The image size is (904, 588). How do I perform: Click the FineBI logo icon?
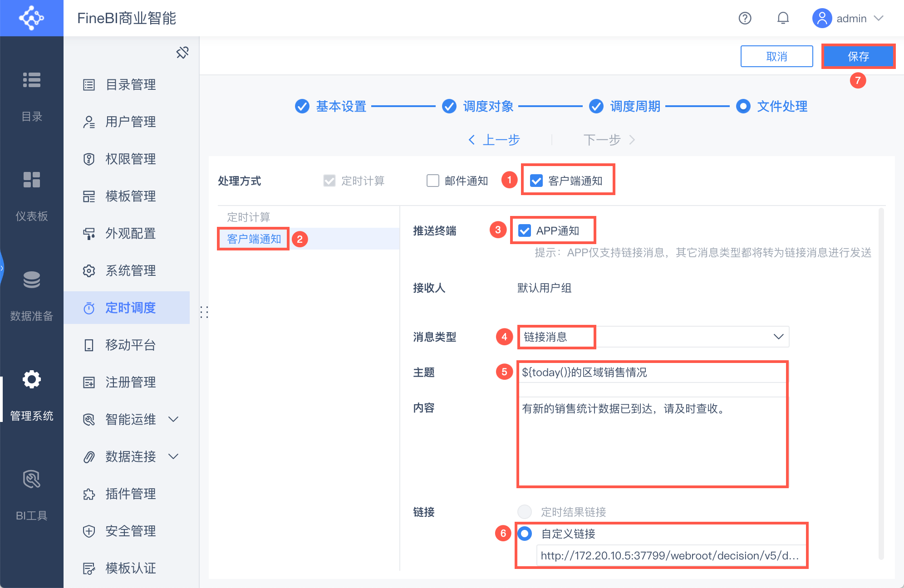click(31, 18)
